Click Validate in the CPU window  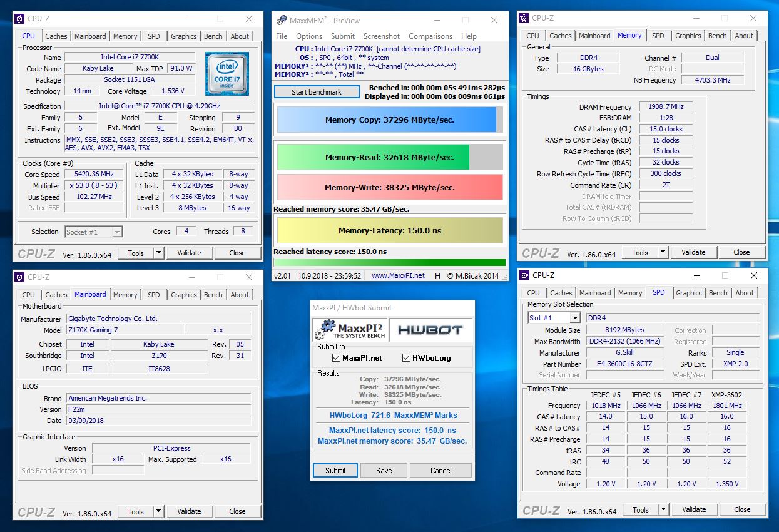click(189, 253)
